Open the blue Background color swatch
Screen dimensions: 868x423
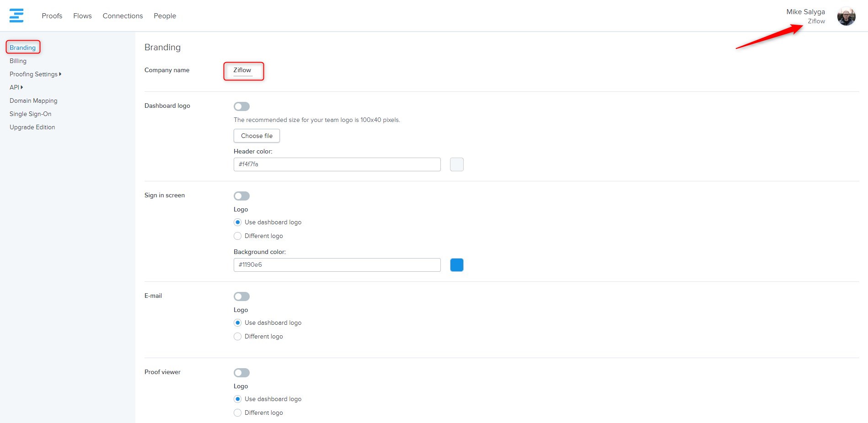pos(457,265)
